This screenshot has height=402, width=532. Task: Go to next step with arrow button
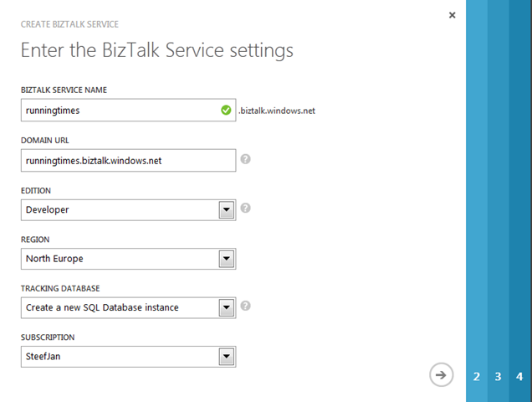(x=441, y=375)
